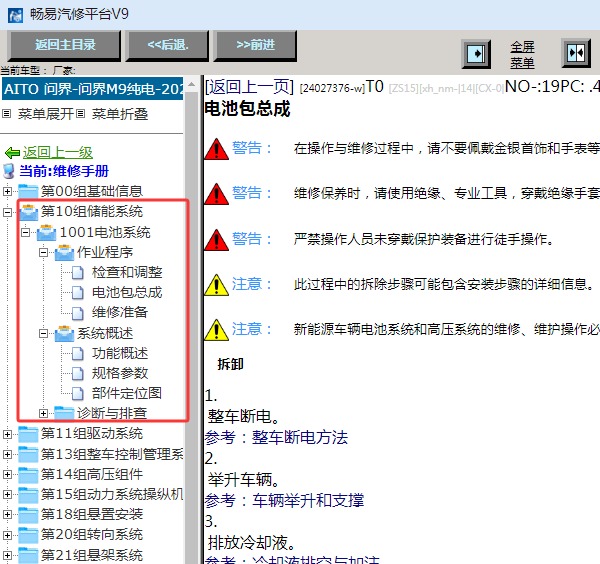Collapse all menus via 菜单折叠 text
Image resolution: width=600 pixels, height=564 pixels.
click(120, 114)
